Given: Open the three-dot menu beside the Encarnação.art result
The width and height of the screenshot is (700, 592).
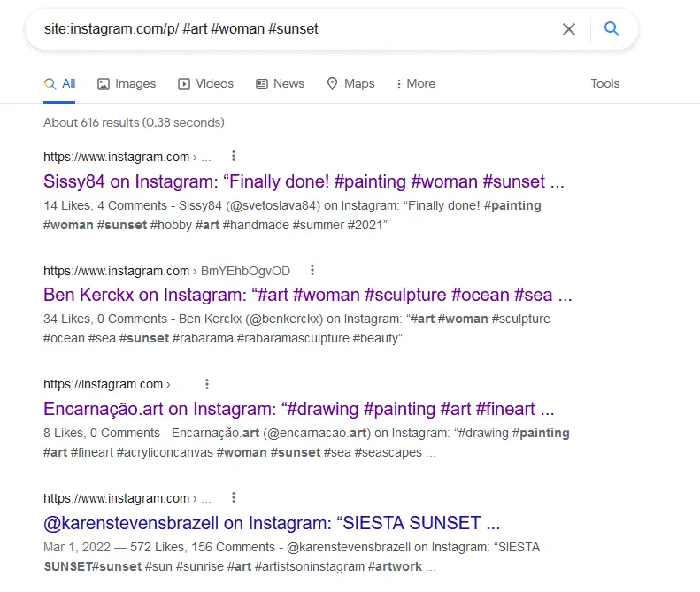Looking at the screenshot, I should point(207,384).
